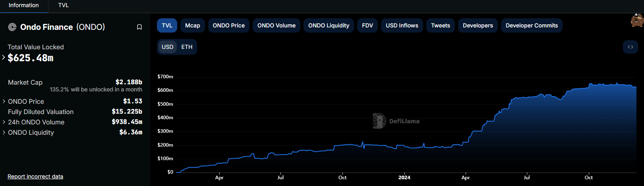Open the embed chart code icon

(630, 47)
